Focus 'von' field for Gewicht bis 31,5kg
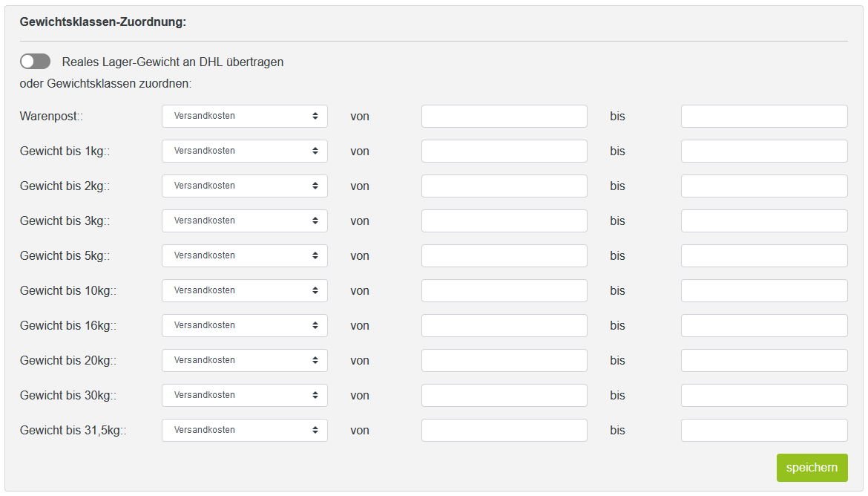Image resolution: width=868 pixels, height=496 pixels. pos(504,431)
